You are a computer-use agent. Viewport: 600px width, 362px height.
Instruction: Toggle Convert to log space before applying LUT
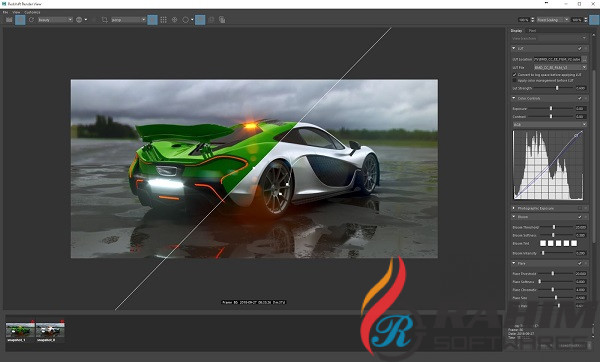point(514,75)
